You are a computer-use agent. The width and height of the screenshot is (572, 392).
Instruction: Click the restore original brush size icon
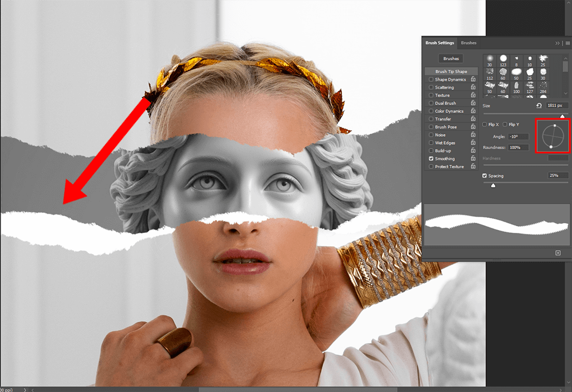tap(539, 106)
